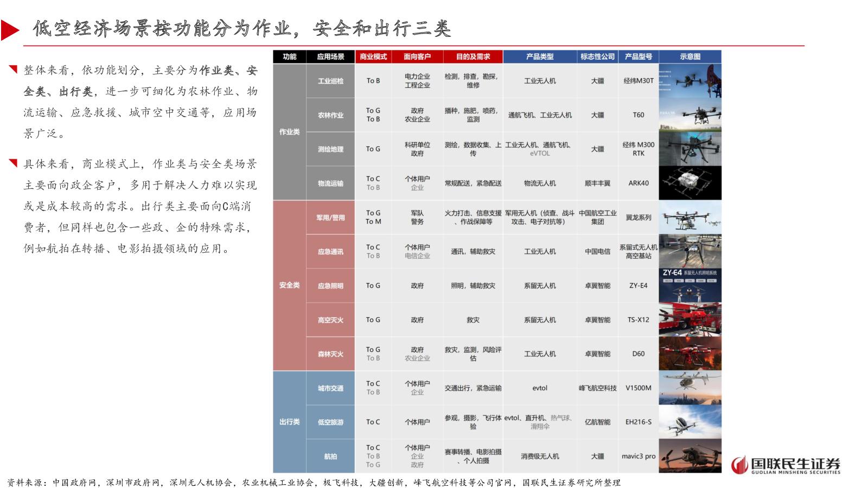The height and width of the screenshot is (488, 868).
Task: Click the 物流无人机 product type cell
Action: click(540, 183)
